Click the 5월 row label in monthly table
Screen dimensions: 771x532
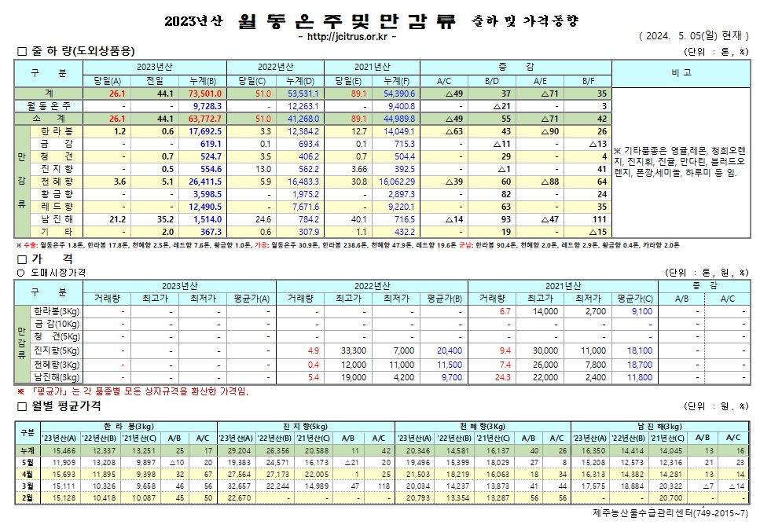(x=27, y=463)
